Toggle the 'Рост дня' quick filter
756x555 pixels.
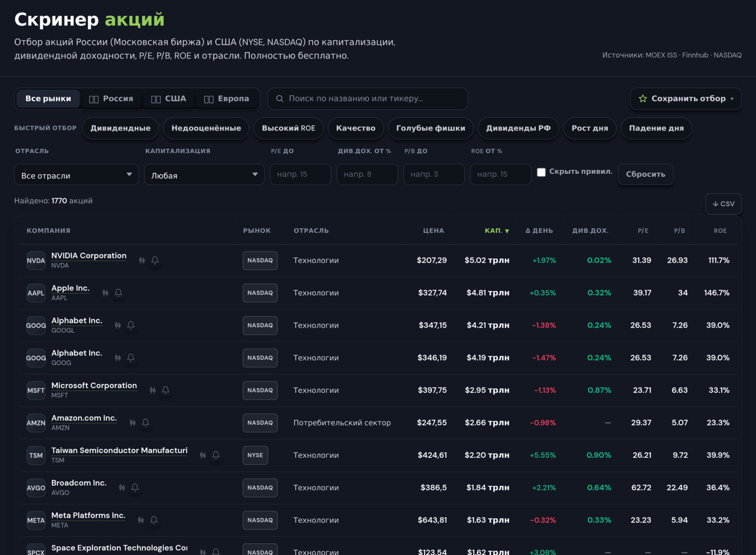click(x=590, y=128)
